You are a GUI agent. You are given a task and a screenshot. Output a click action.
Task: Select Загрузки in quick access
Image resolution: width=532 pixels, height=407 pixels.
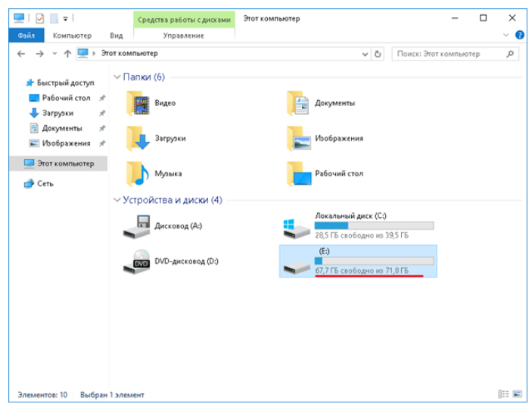pos(58,113)
